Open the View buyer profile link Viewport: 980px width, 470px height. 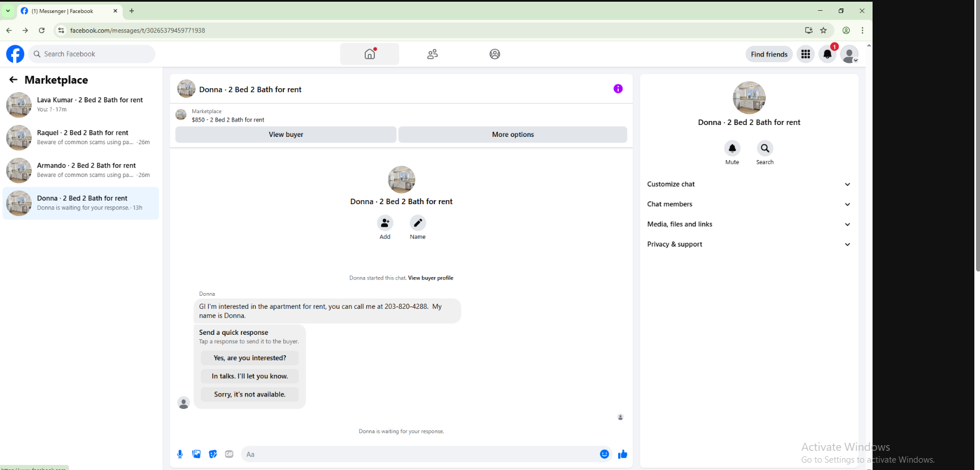pos(431,278)
